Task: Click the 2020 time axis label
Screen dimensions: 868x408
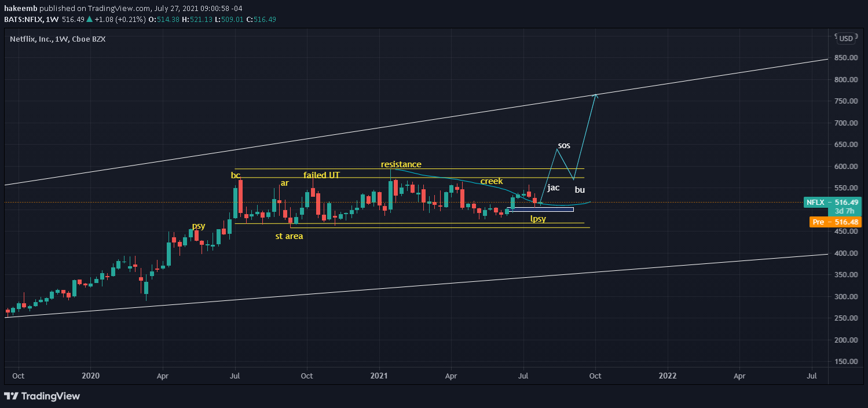Action: [x=91, y=376]
